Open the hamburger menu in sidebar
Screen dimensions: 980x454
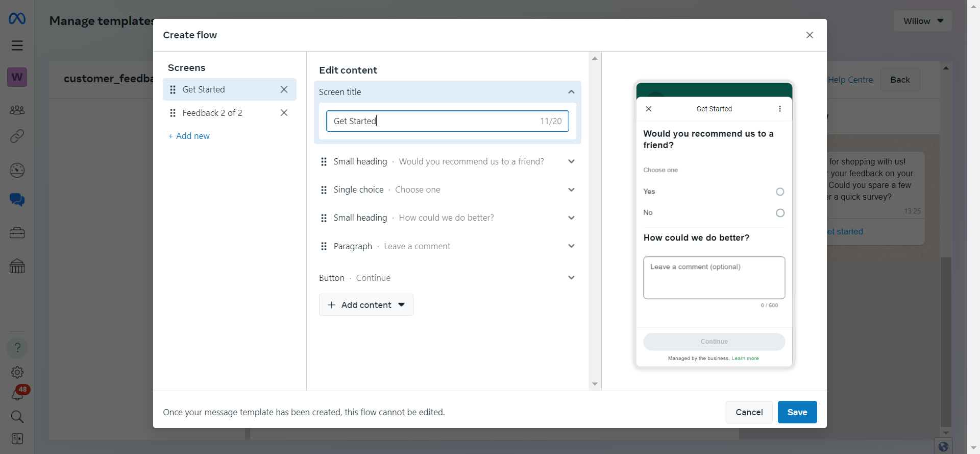pos(17,45)
